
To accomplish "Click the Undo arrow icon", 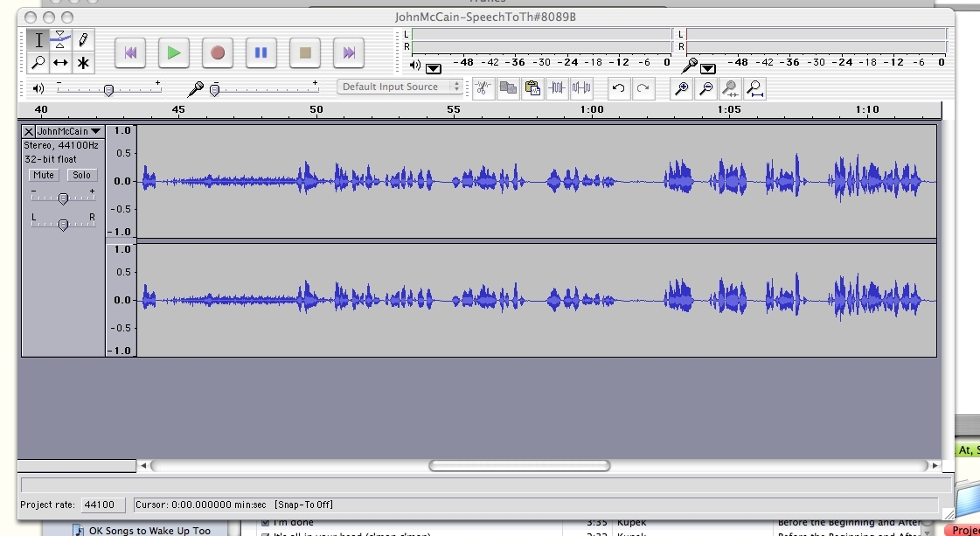I will point(618,87).
